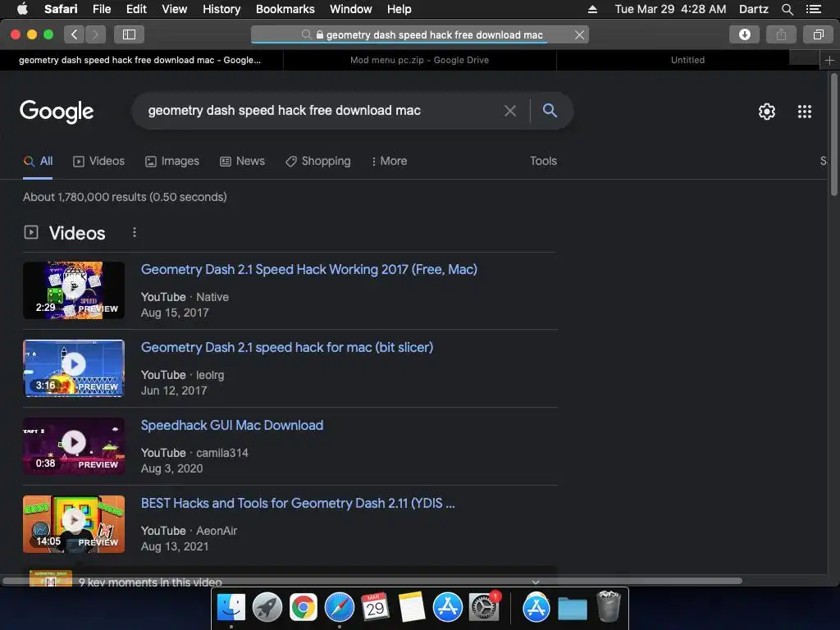Viewport: 840px width, 630px height.
Task: Open the Safari File menu
Action: (x=101, y=9)
